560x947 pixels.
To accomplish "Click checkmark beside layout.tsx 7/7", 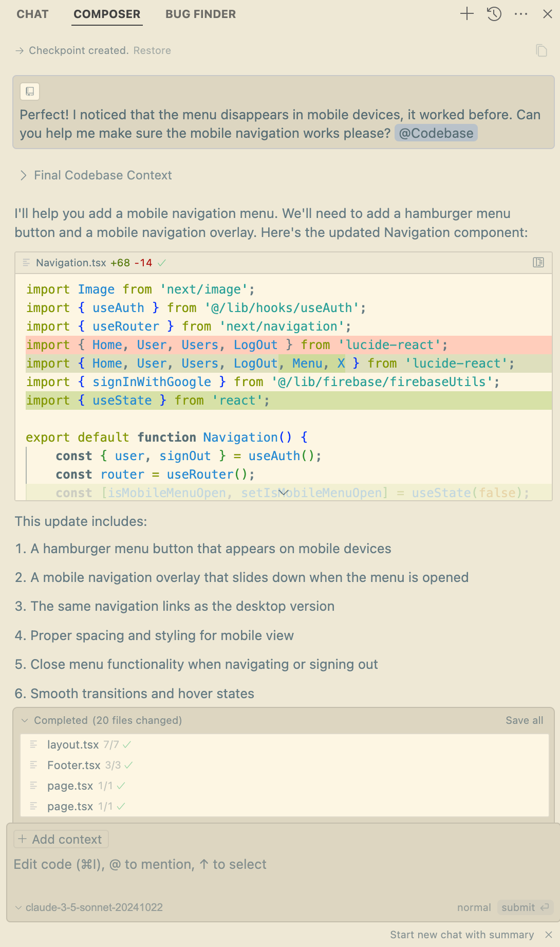I will tap(127, 744).
